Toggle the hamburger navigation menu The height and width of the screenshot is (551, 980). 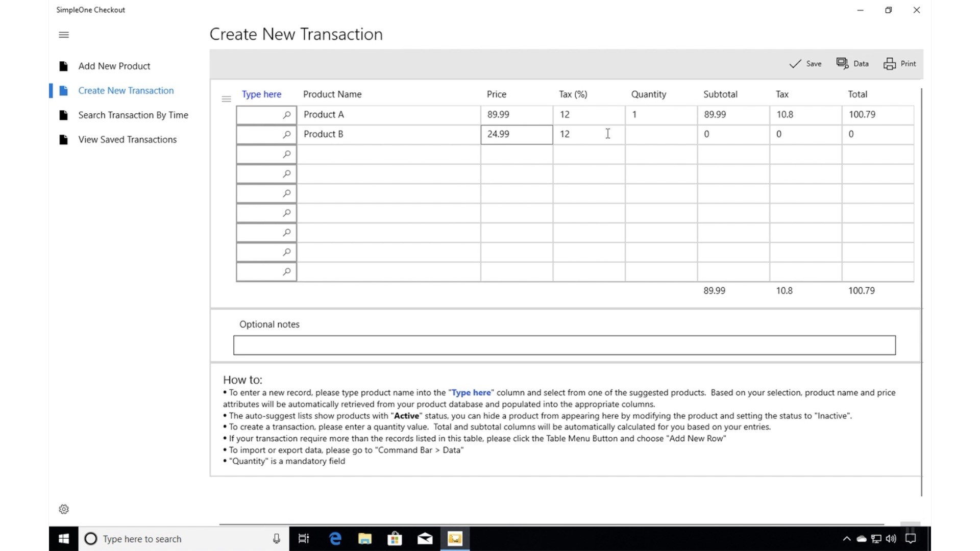pos(64,35)
